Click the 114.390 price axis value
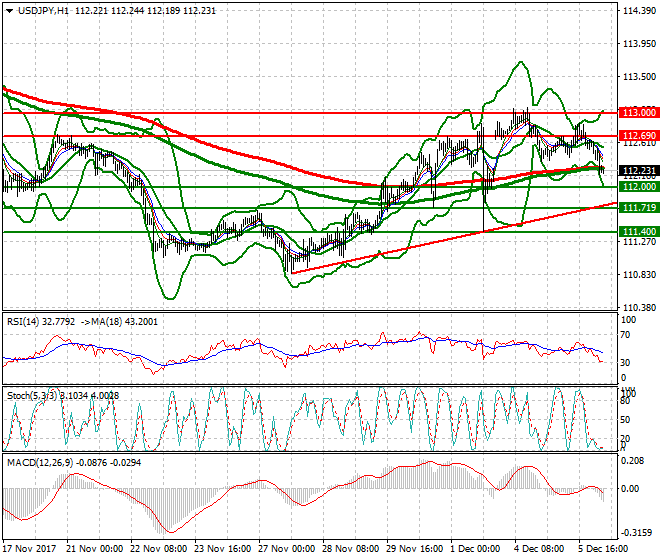Viewport: 660px width, 560px height. coord(639,11)
